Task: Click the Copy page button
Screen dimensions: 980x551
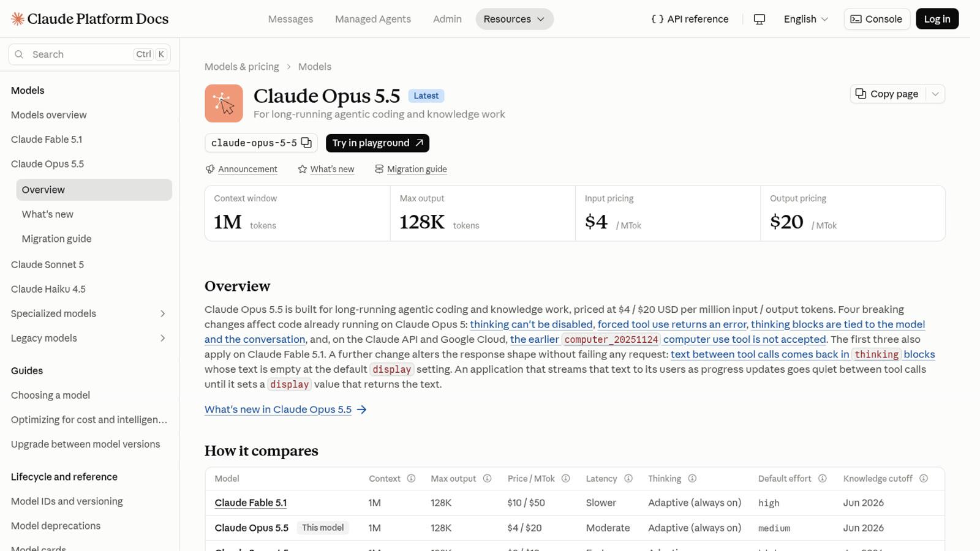Action: 888,94
